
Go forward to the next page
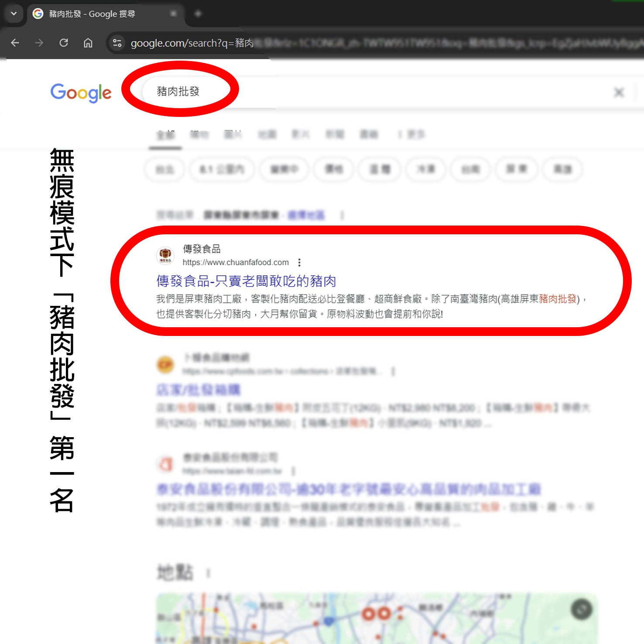click(39, 43)
